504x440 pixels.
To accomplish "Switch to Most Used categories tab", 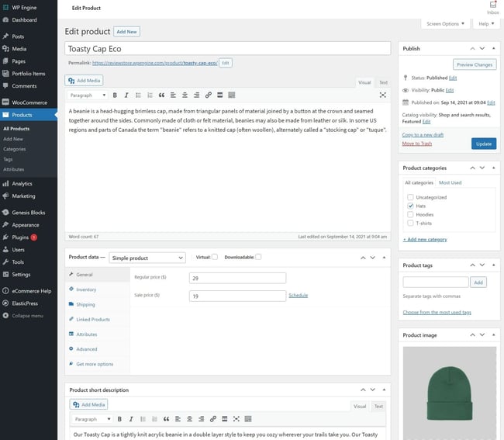I will click(450, 182).
